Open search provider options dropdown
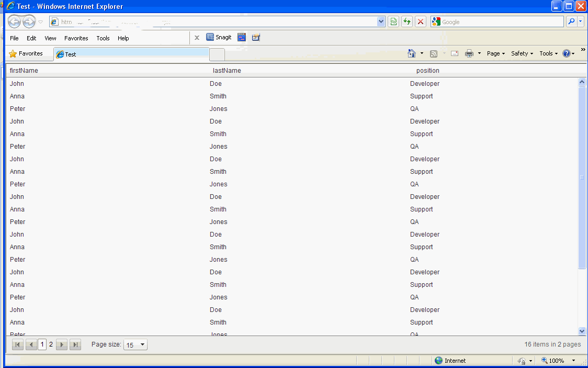The image size is (588, 368). coord(581,22)
